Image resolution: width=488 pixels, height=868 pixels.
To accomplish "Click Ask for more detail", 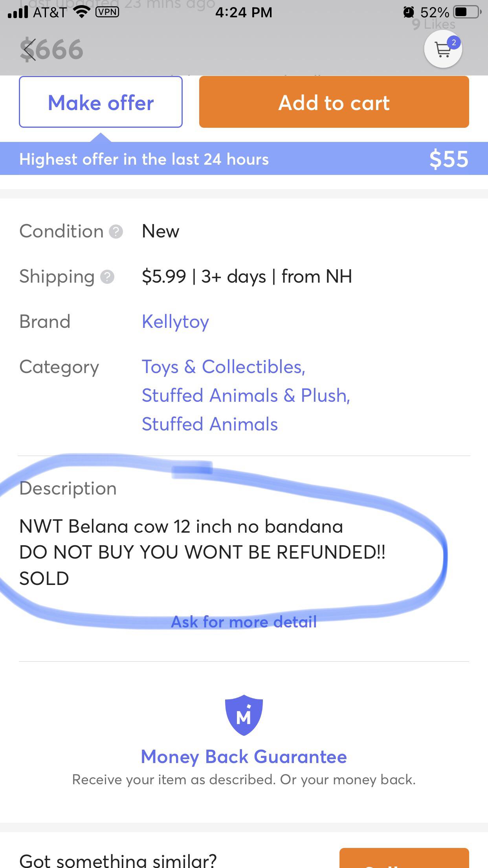I will tap(244, 622).
